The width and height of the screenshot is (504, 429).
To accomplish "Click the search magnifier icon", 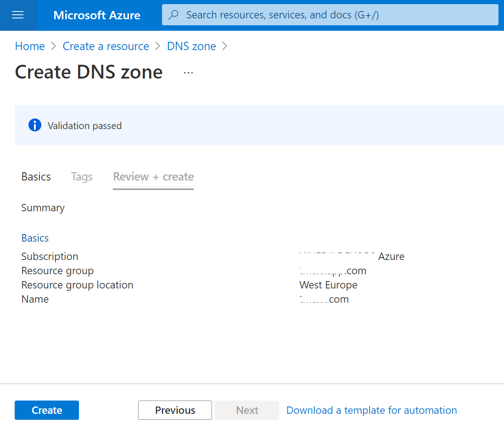I will [x=174, y=15].
